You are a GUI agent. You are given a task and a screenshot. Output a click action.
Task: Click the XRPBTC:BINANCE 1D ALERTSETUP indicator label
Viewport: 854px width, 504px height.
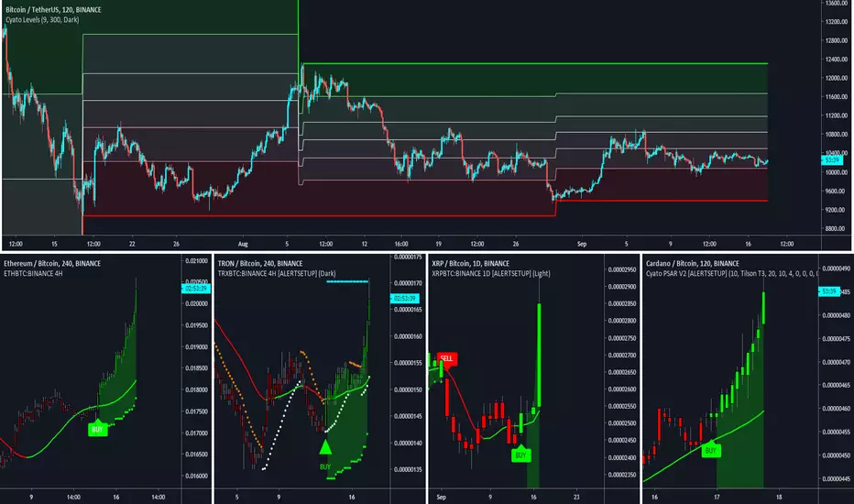pyautogui.click(x=491, y=273)
